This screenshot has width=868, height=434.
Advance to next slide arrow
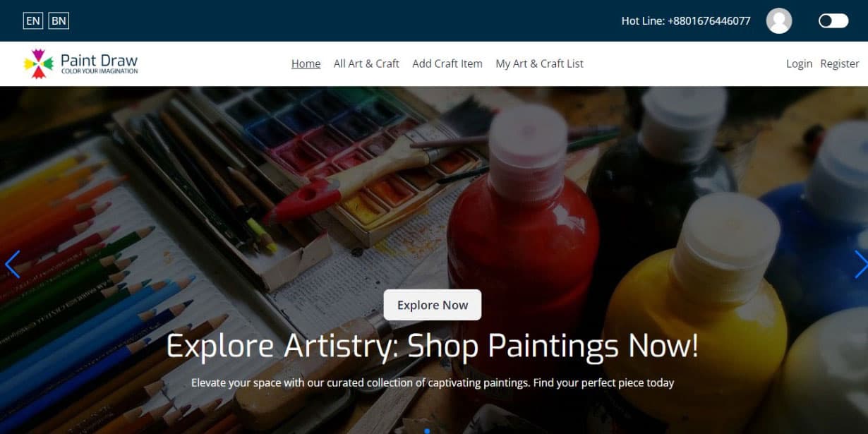[x=860, y=264]
